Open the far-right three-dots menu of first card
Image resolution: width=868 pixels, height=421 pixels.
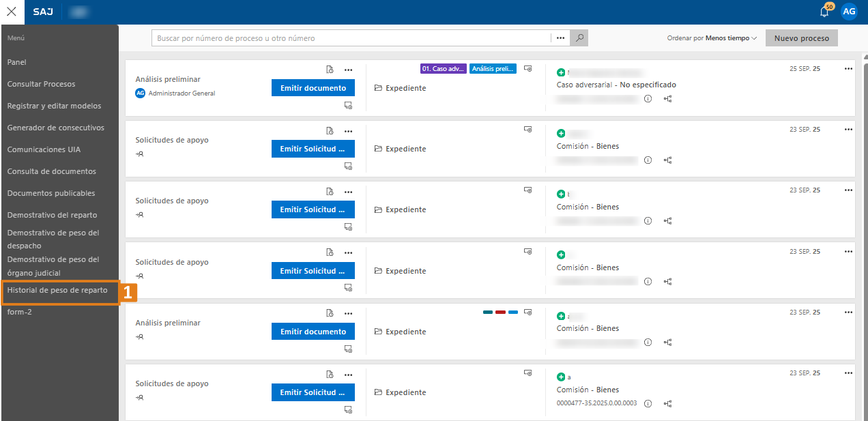click(x=848, y=69)
